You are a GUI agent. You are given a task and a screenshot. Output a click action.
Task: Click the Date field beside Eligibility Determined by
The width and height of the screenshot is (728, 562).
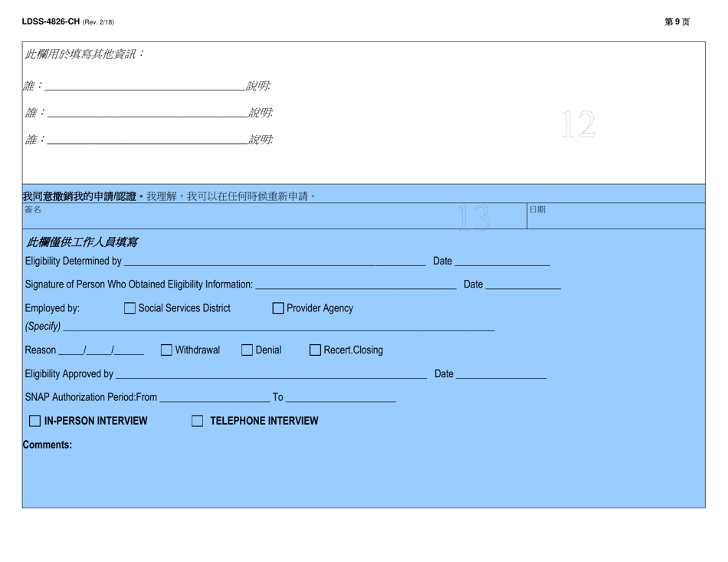point(502,261)
